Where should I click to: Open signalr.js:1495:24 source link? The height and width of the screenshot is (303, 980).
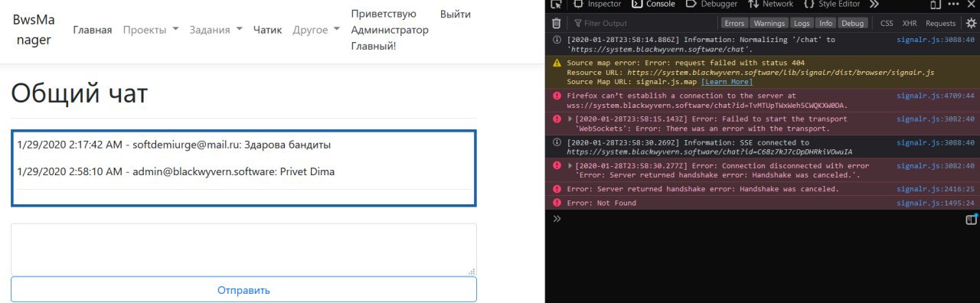tap(936, 203)
